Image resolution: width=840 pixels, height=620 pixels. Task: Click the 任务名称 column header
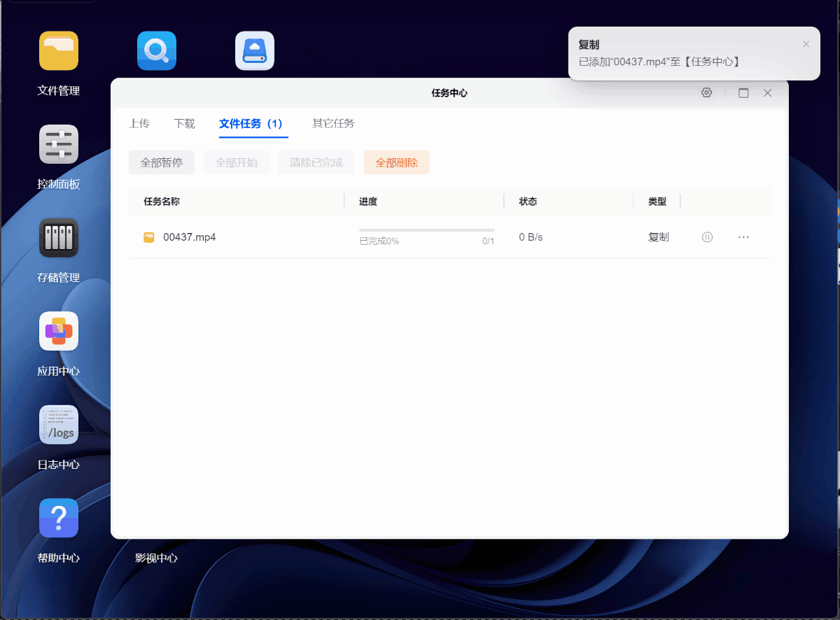[162, 202]
